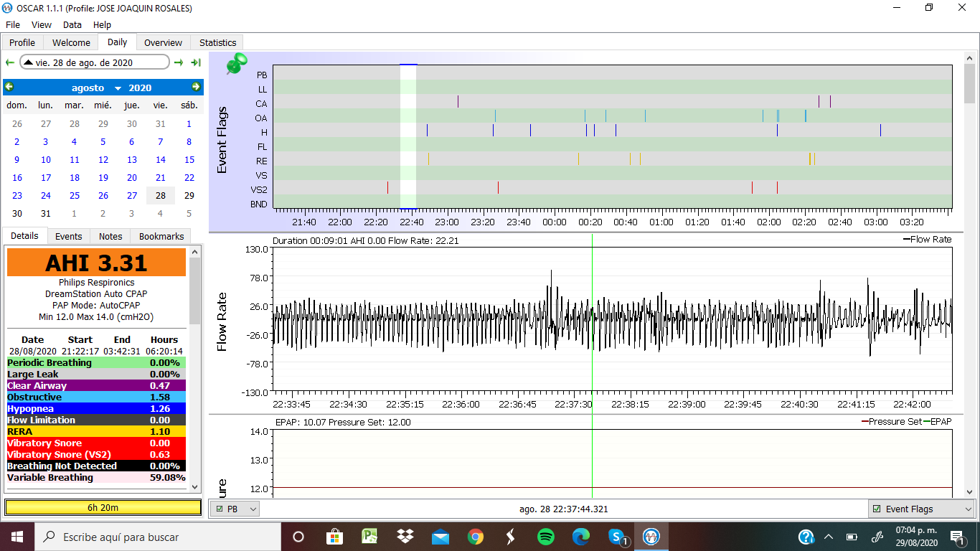The height and width of the screenshot is (551, 980).
Task: Click the green pushpin icon on Event Flags
Action: 236,64
